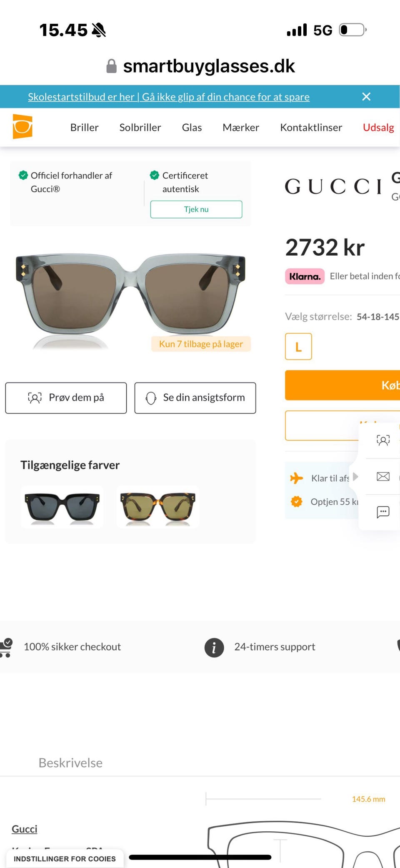Tap the 24-timers support info icon
The image size is (400, 868).
click(x=214, y=647)
